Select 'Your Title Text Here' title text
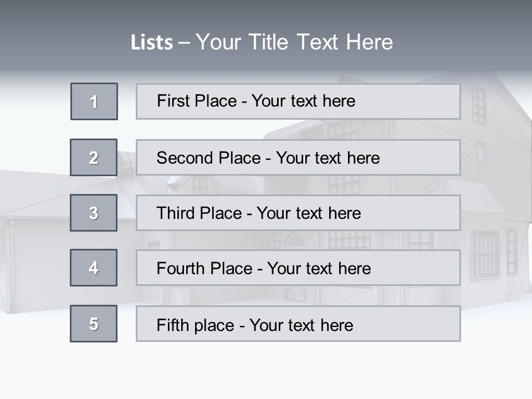The width and height of the screenshot is (532, 399). click(294, 42)
